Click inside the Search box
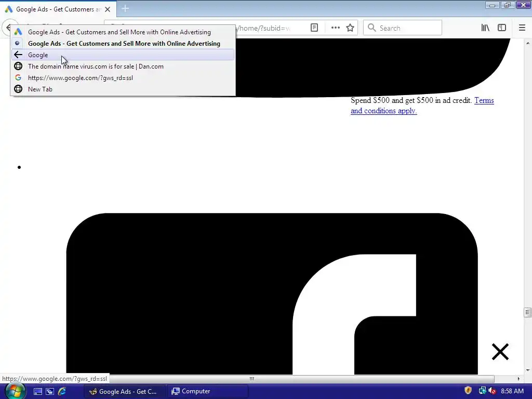The image size is (532, 399). coord(403,28)
